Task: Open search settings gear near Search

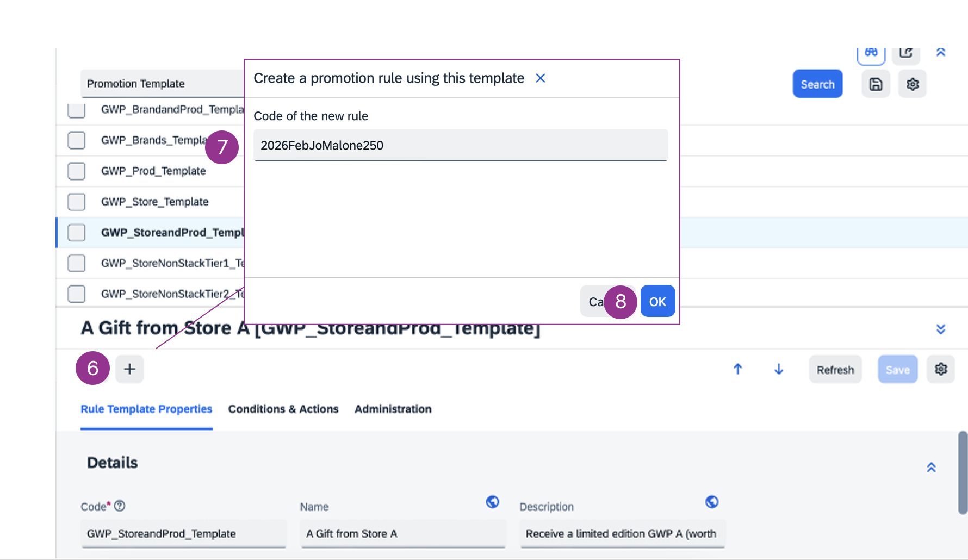Action: [x=912, y=84]
